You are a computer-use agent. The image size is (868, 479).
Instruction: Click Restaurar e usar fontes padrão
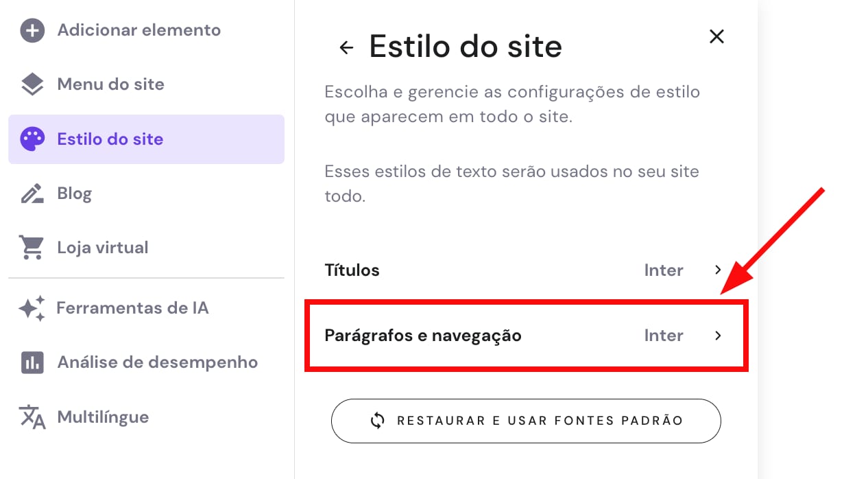pyautogui.click(x=526, y=421)
